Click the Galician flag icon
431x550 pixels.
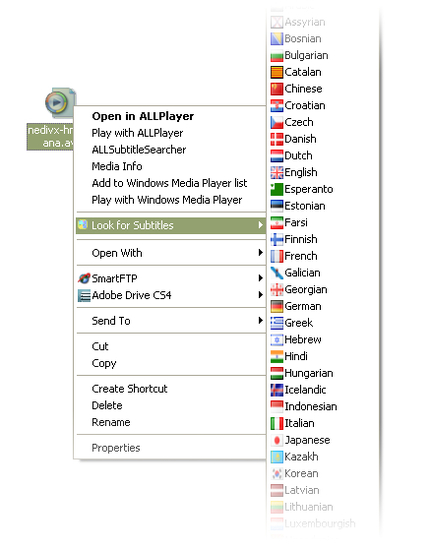pyautogui.click(x=277, y=273)
